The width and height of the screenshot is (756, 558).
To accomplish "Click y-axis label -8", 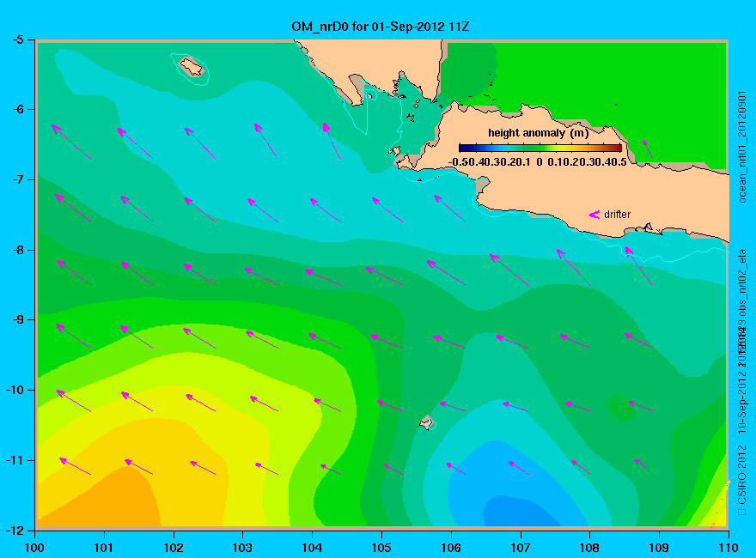I will tap(17, 250).
